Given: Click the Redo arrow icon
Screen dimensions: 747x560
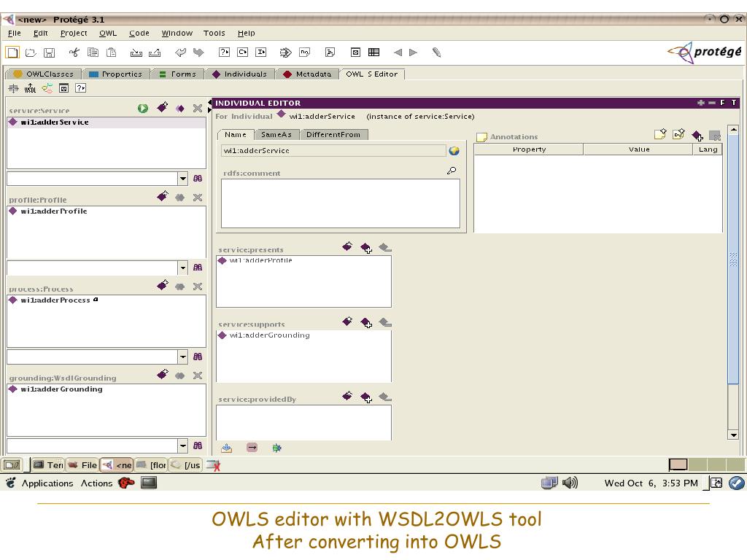Looking at the screenshot, I should click(x=198, y=52).
